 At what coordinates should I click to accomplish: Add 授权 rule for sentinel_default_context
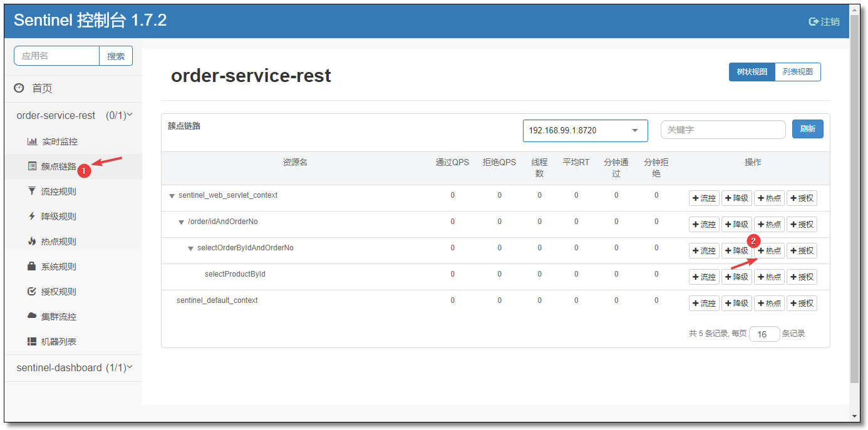coord(802,304)
